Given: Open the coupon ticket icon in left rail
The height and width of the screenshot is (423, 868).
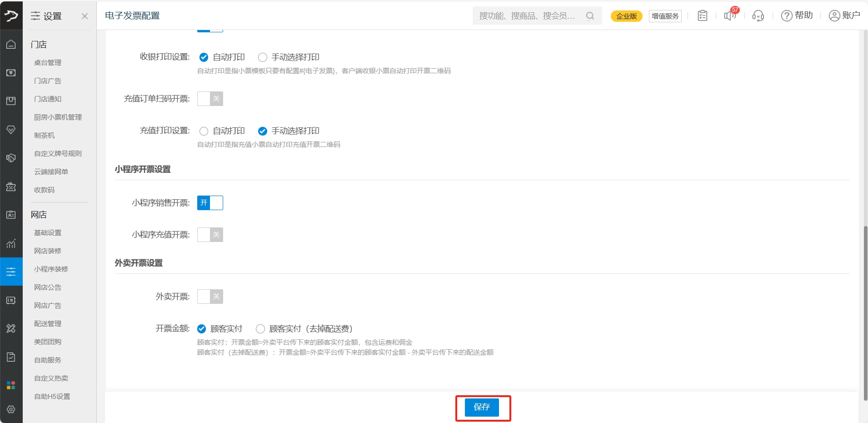Looking at the screenshot, I should (11, 186).
